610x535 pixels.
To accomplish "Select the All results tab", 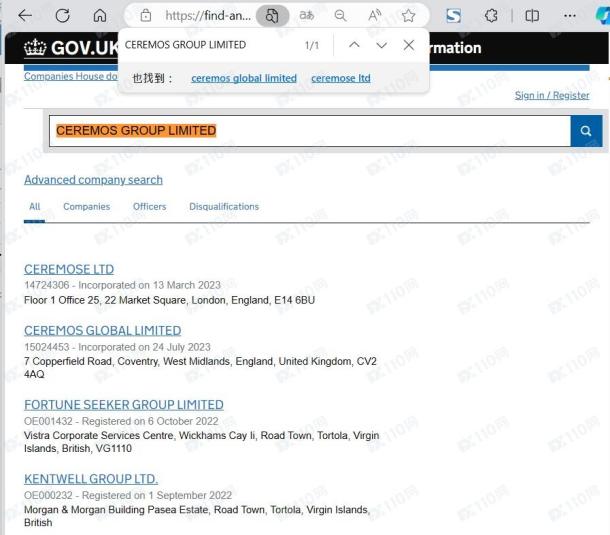I will [x=35, y=207].
